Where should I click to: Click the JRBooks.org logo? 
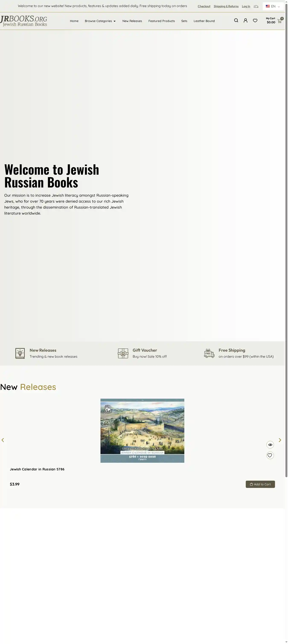(24, 21)
